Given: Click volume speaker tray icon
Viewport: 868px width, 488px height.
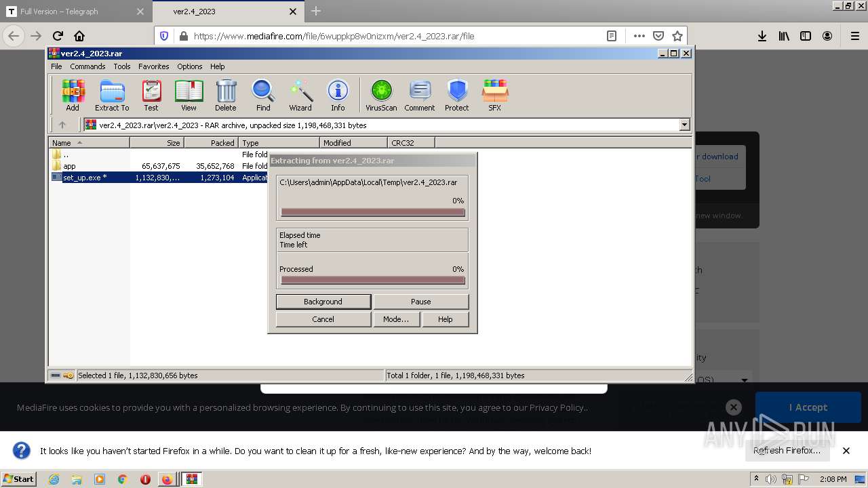Looking at the screenshot, I should click(x=771, y=479).
